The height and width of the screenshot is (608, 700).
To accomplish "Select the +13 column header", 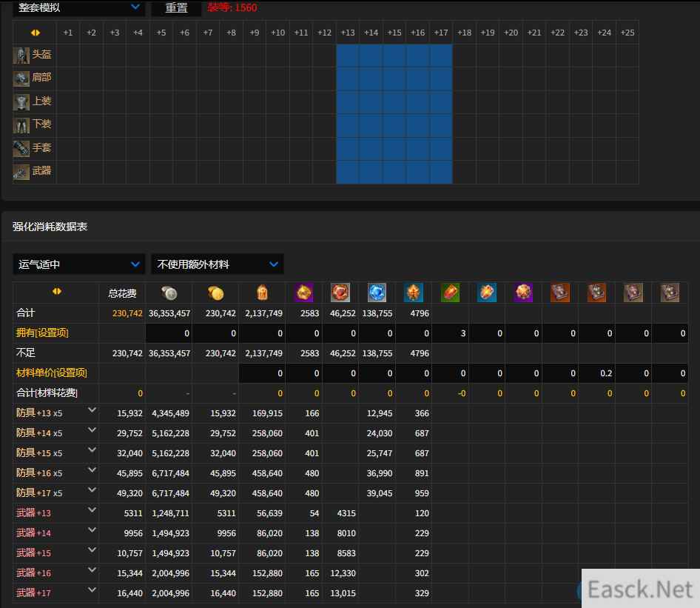I will [x=348, y=33].
